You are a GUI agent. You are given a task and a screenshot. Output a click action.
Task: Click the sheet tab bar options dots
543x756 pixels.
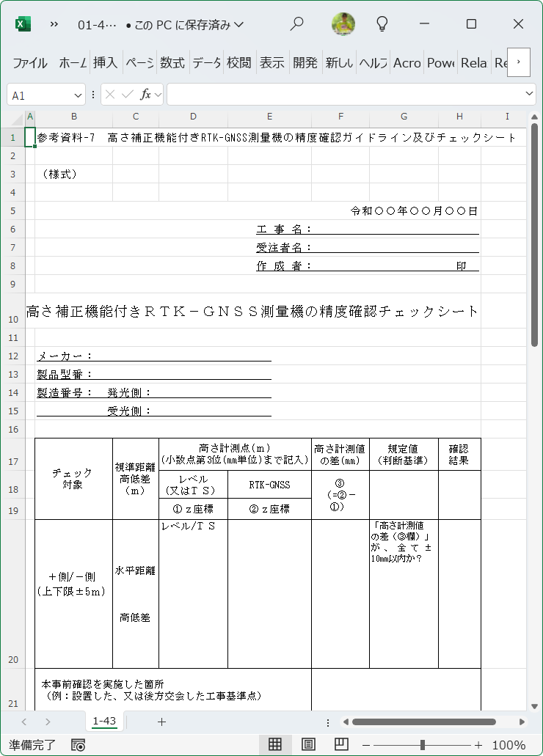tap(328, 722)
